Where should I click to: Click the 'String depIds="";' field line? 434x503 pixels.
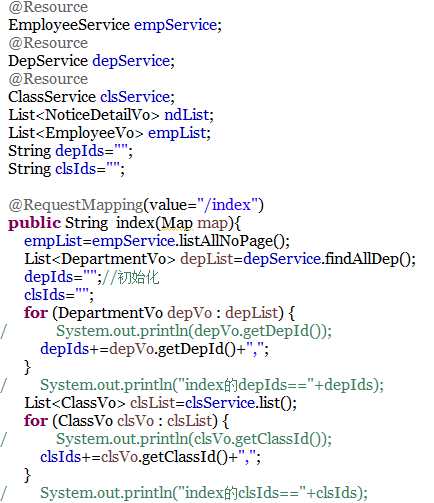tap(70, 151)
